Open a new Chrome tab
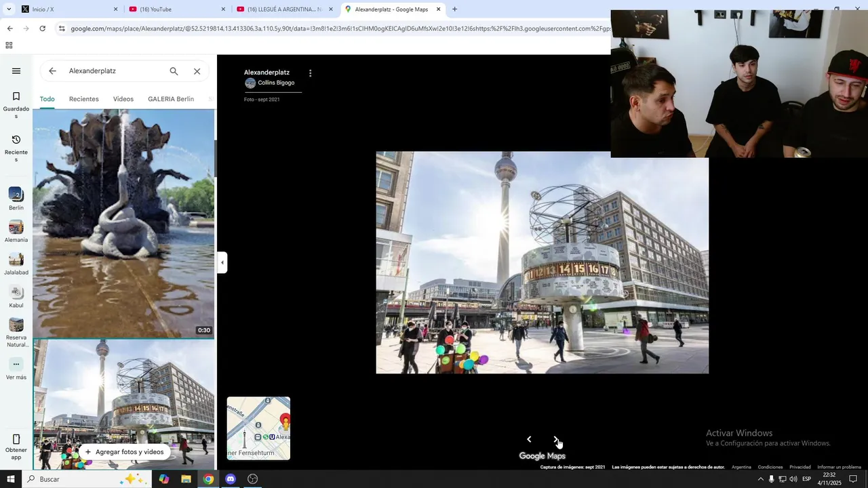 pyautogui.click(x=454, y=9)
